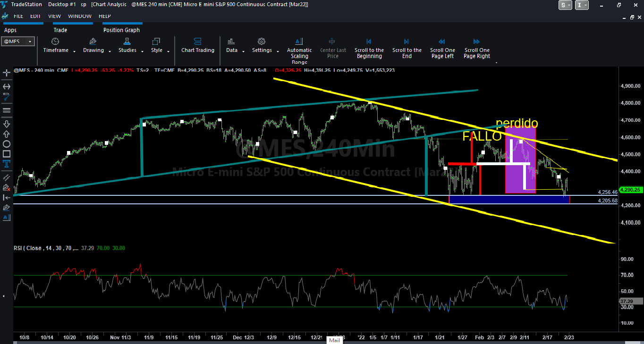Select the horizontal line tool
The height and width of the screenshot is (344, 644).
coord(7,110)
